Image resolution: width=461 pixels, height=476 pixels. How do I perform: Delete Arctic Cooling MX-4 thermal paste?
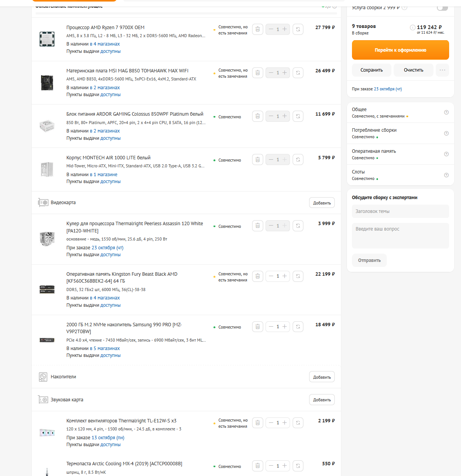(257, 466)
